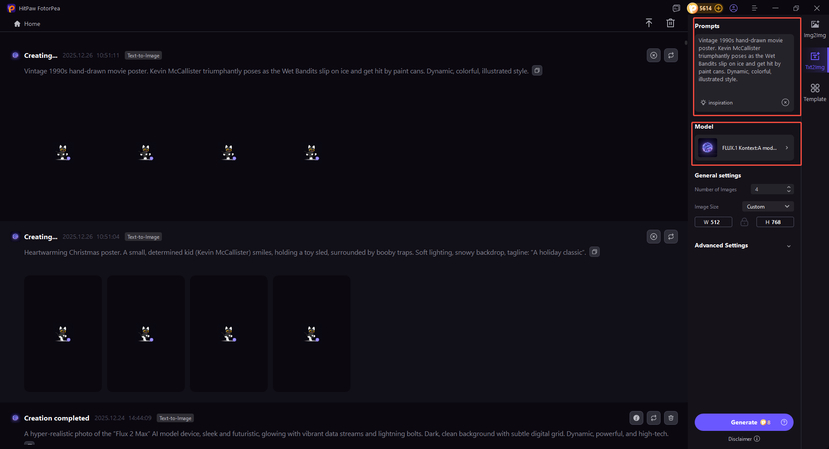Click the inspiration lightbulb button
Screen dimensions: 829x449
[x=716, y=103]
